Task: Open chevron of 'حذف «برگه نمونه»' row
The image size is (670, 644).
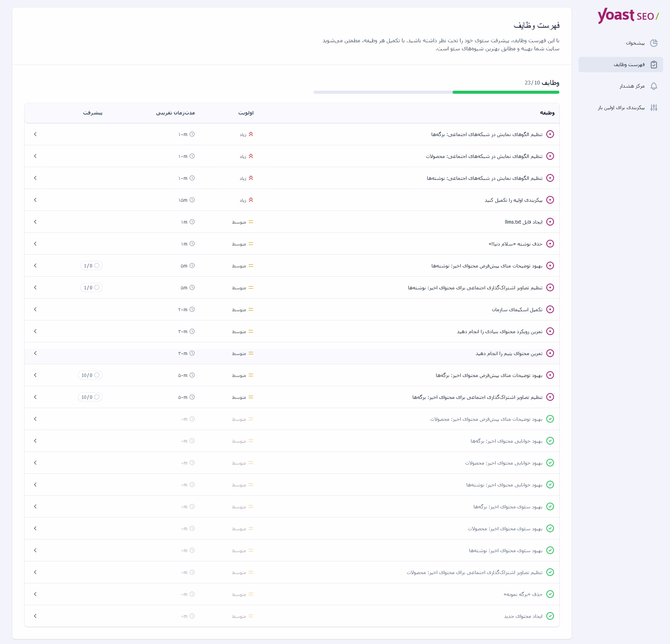Action: point(35,594)
